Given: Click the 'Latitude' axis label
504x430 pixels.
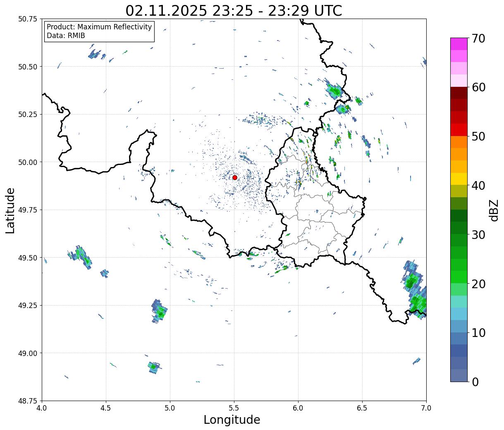Looking at the screenshot, I should [10, 210].
